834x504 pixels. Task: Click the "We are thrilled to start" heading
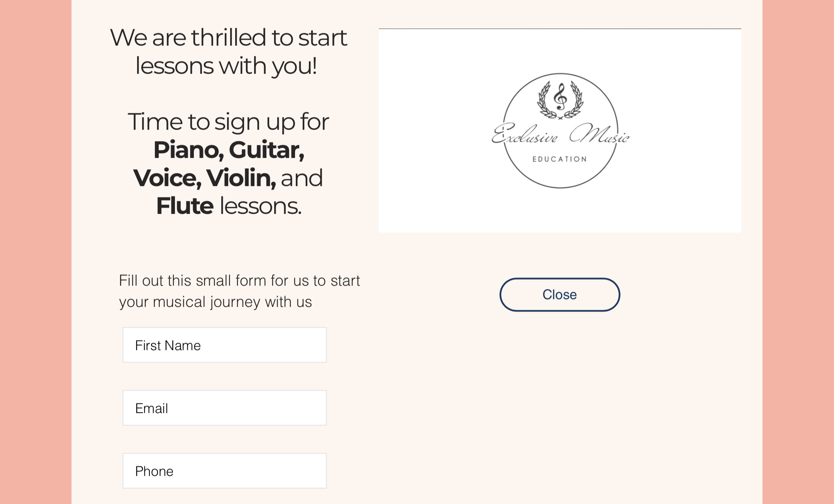(229, 38)
